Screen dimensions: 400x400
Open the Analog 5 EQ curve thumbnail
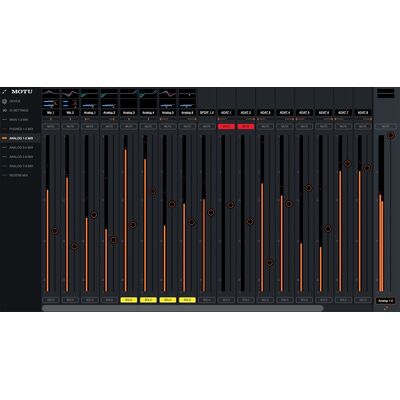click(x=168, y=93)
